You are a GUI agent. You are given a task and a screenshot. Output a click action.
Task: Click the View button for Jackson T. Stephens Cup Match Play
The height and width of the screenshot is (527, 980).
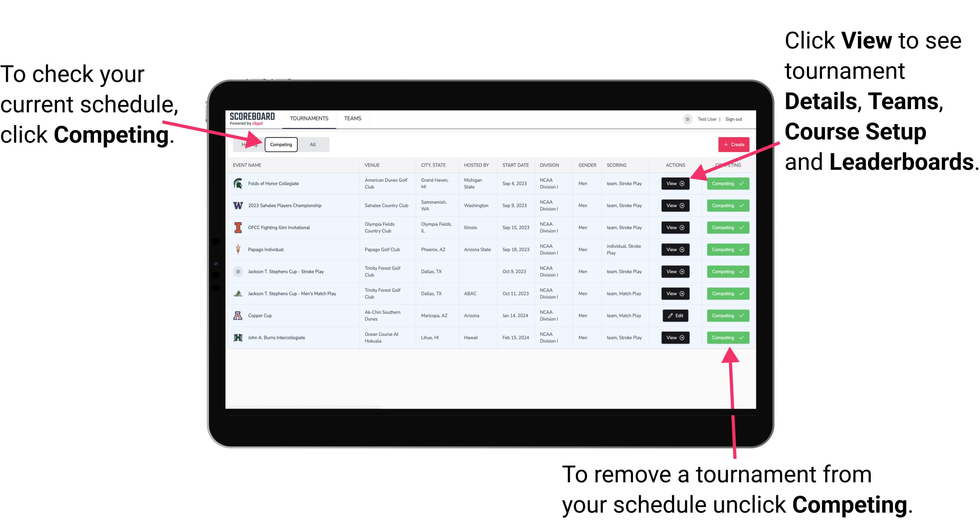pyautogui.click(x=675, y=293)
